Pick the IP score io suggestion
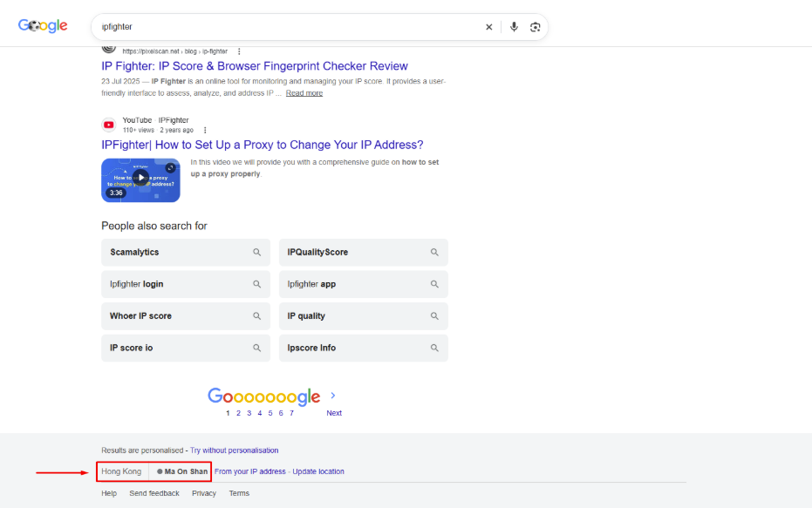The width and height of the screenshot is (812, 508). click(x=186, y=348)
